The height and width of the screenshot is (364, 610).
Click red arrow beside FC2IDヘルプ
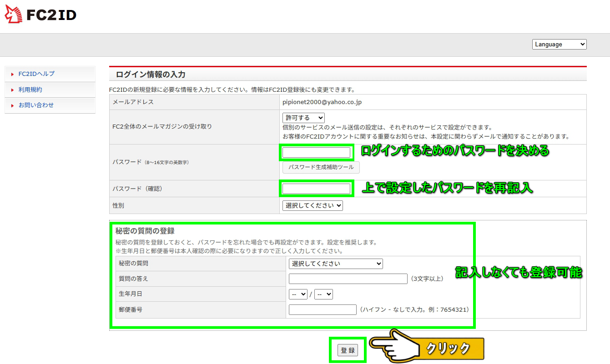[x=12, y=74]
